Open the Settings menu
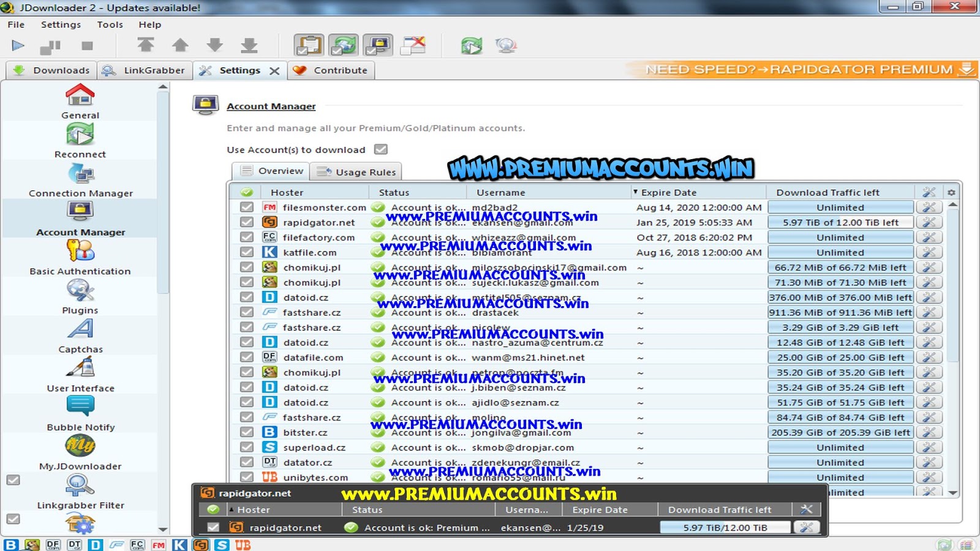Image resolution: width=980 pixels, height=551 pixels. (61, 24)
